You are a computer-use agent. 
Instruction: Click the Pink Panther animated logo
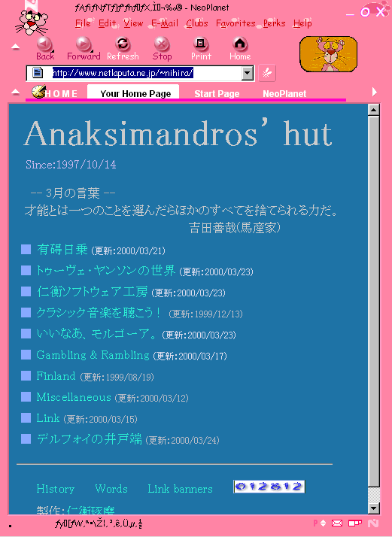[x=328, y=54]
